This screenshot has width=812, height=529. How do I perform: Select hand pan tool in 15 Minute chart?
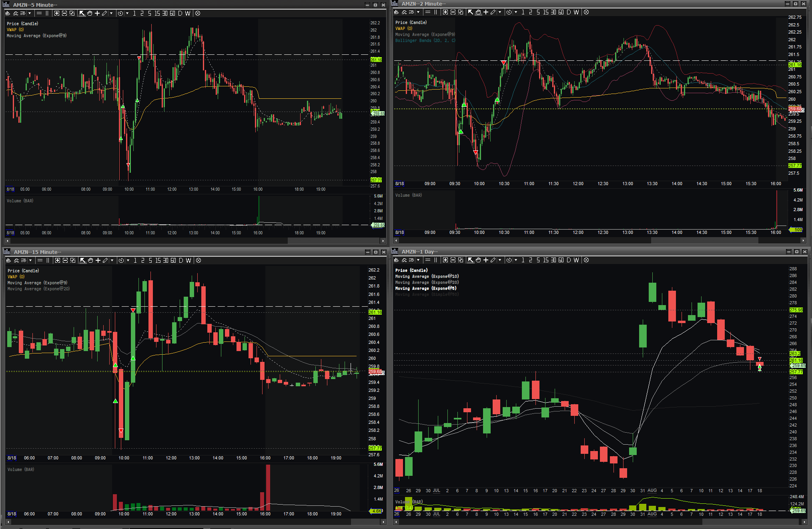coord(90,260)
